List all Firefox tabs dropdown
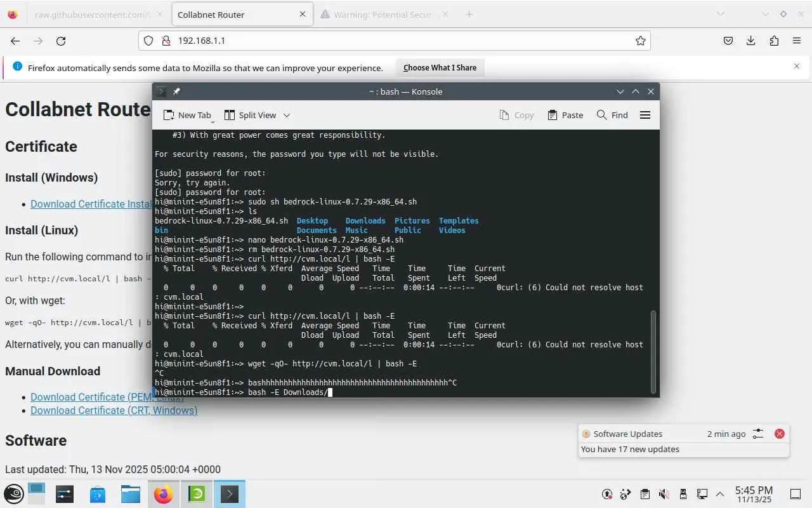This screenshot has height=508, width=812. coord(721,14)
